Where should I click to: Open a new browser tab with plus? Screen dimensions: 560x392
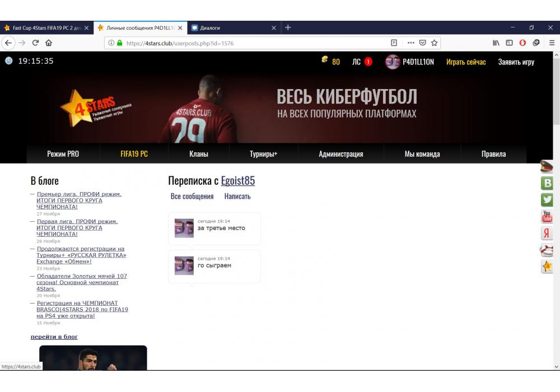coord(288,27)
